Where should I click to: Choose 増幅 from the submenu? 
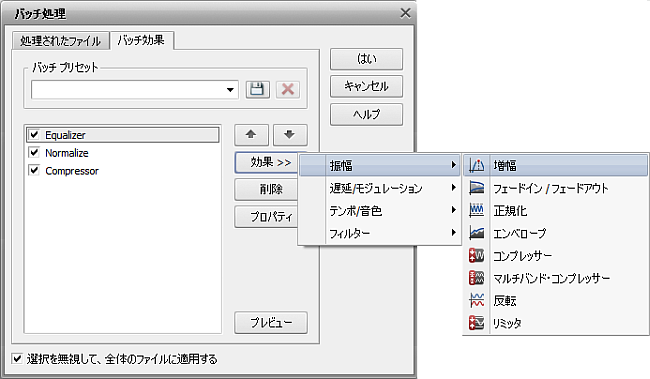(x=555, y=165)
